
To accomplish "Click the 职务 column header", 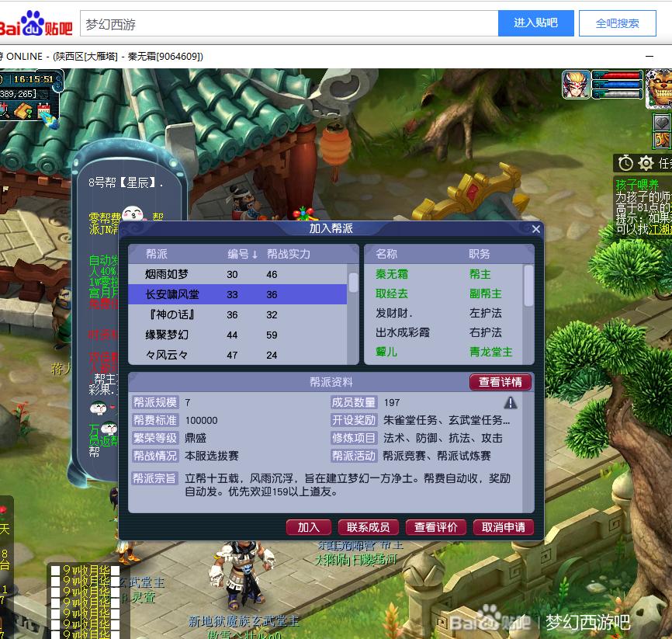I will (479, 255).
